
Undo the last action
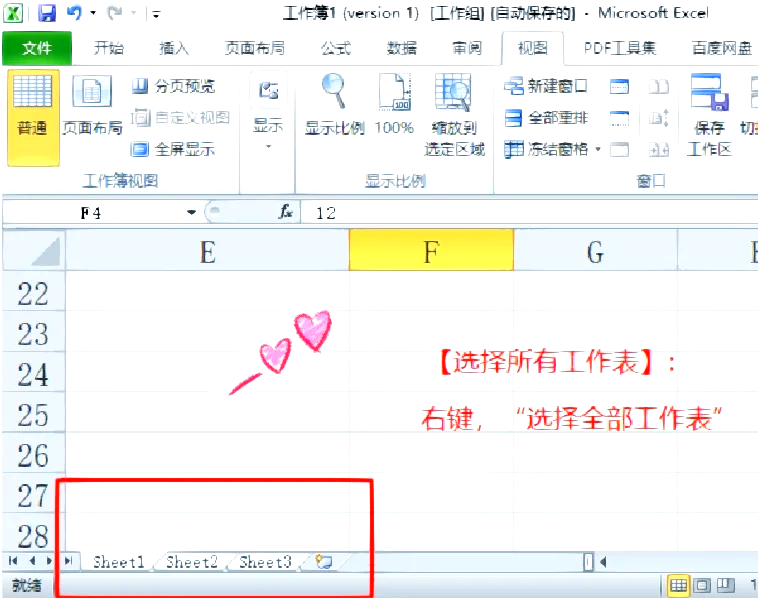click(74, 13)
